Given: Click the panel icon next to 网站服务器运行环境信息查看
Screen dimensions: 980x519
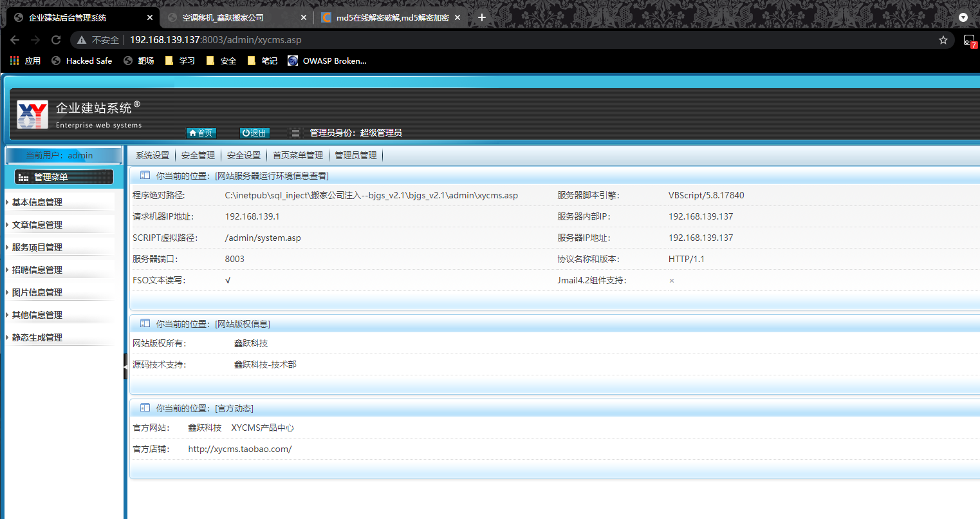Looking at the screenshot, I should click(x=145, y=175).
